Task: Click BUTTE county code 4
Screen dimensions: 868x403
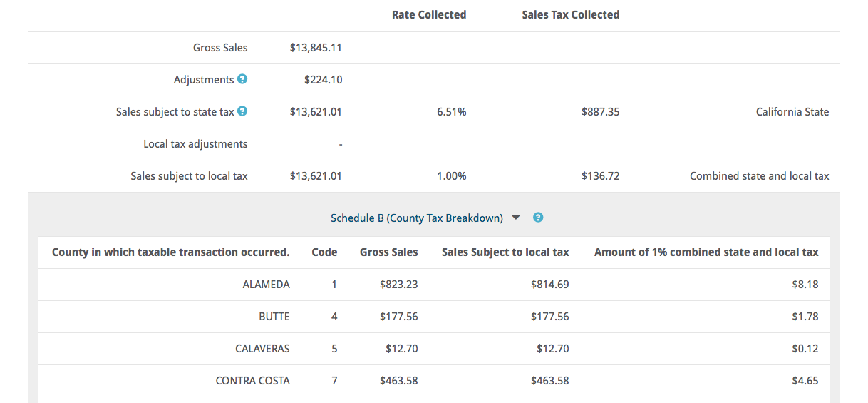Action: click(334, 317)
